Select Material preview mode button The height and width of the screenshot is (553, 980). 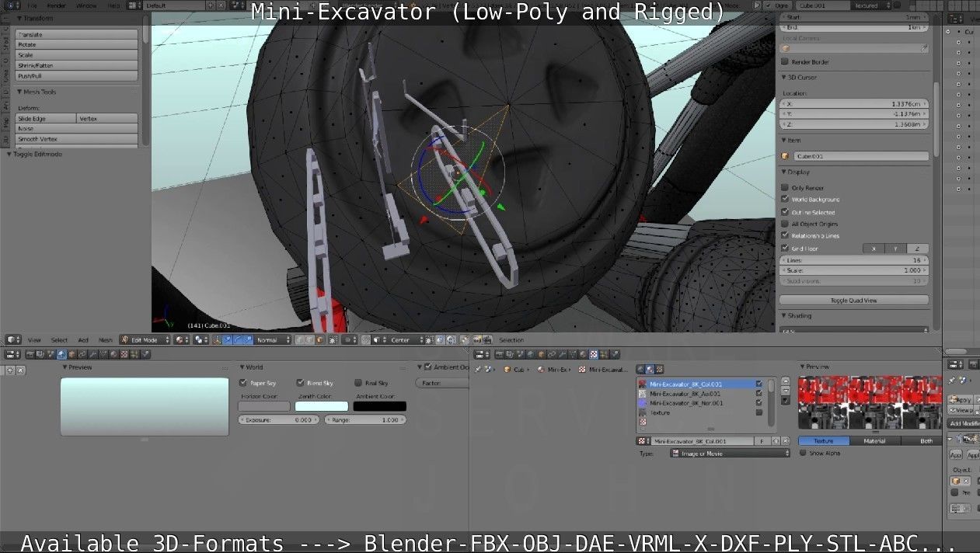[874, 440]
